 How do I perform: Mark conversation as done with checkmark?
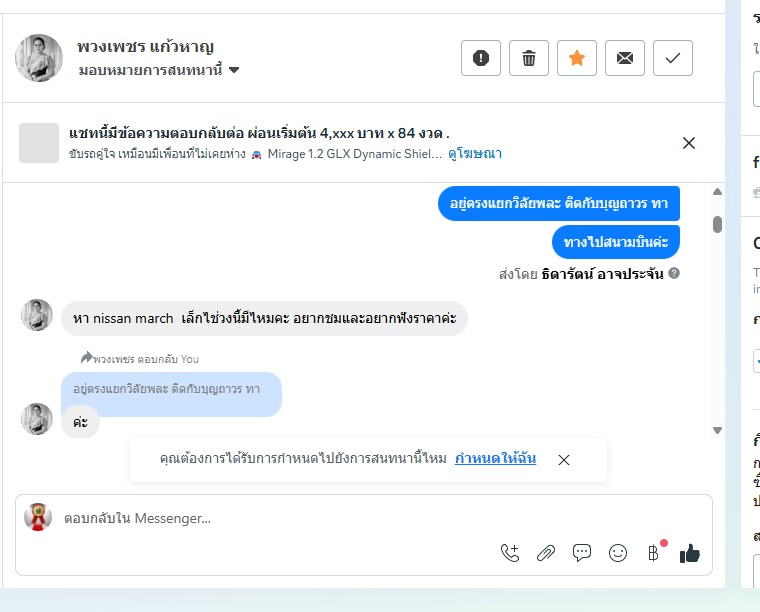coord(673,58)
